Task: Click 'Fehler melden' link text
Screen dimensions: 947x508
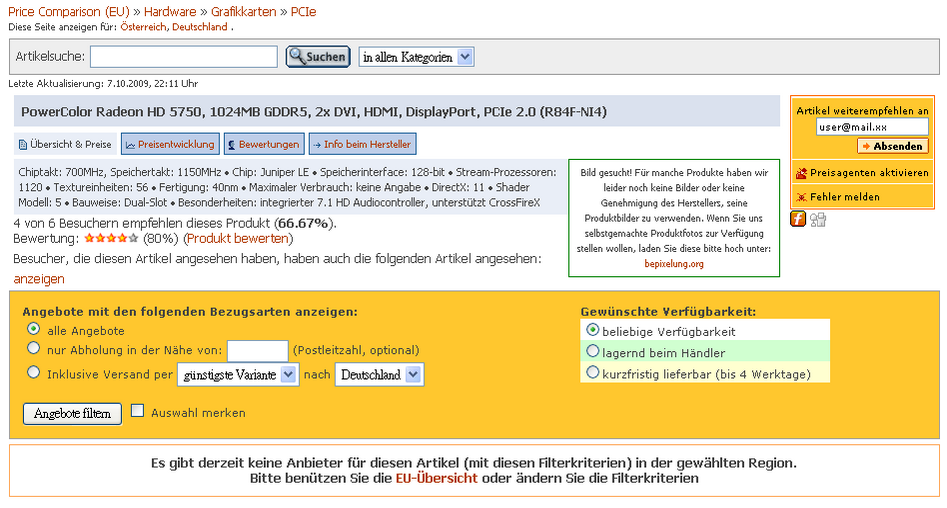Action: [x=844, y=197]
